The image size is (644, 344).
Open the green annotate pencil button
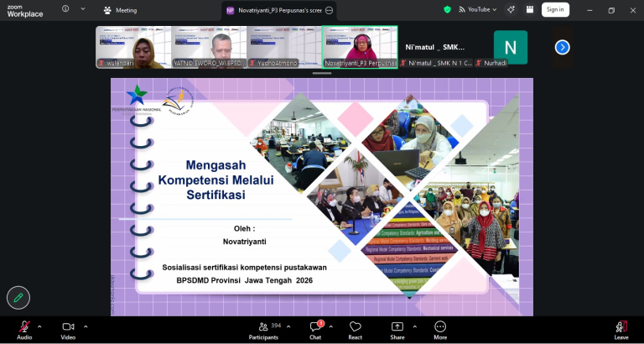pyautogui.click(x=18, y=298)
